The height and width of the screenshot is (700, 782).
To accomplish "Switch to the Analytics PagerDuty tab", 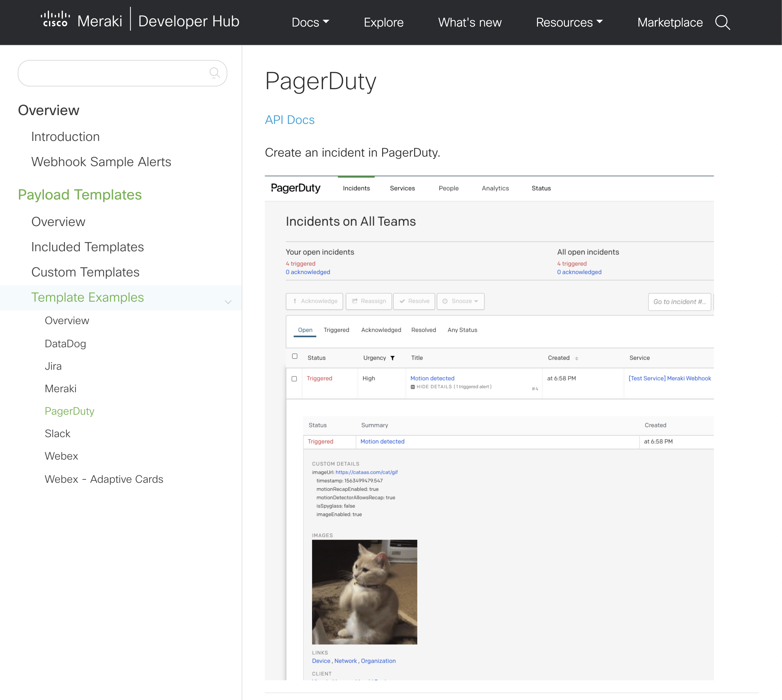I will pyautogui.click(x=495, y=188).
